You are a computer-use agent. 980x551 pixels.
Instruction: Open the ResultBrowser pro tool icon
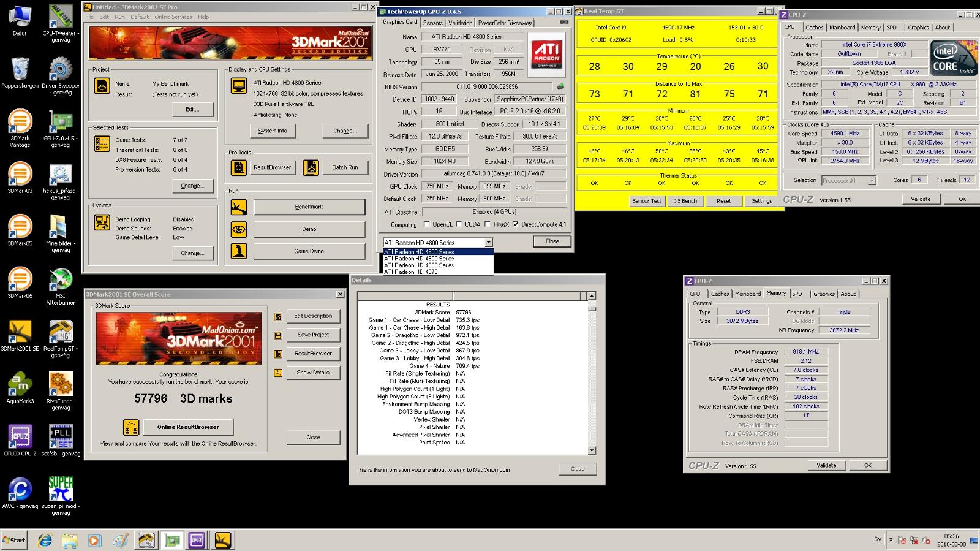pyautogui.click(x=238, y=167)
